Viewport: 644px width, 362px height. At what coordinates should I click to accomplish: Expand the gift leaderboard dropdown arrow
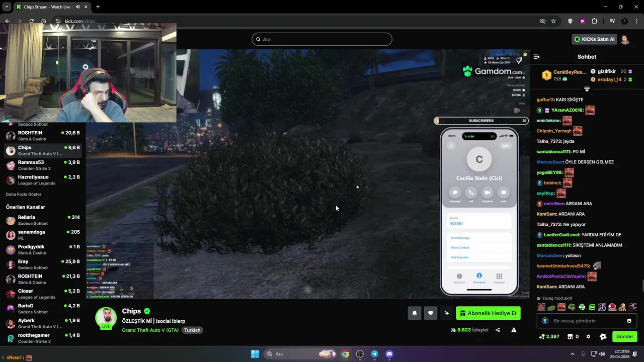pos(587,89)
